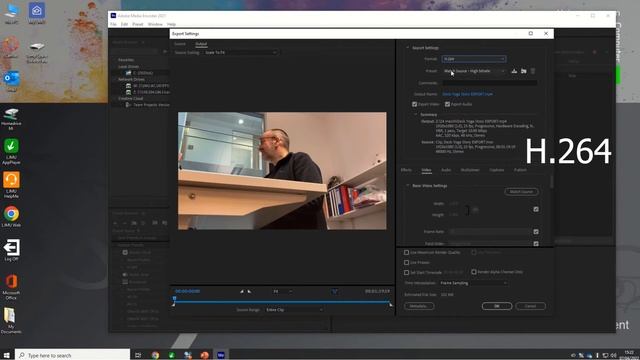Toggle the aspect ratio correction icon under preview
Screen dimensions: 640x360
[x=335, y=291]
